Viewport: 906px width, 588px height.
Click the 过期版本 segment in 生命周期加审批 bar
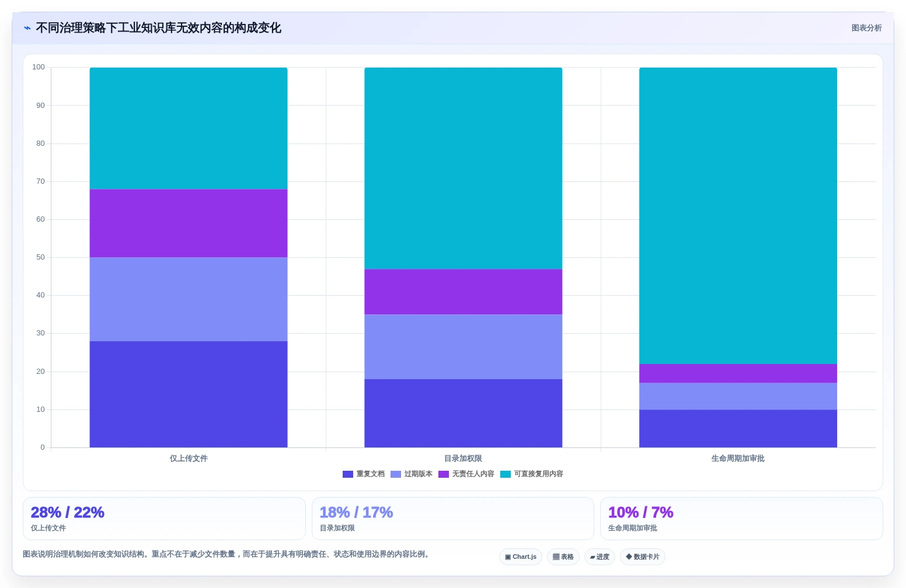pos(738,396)
